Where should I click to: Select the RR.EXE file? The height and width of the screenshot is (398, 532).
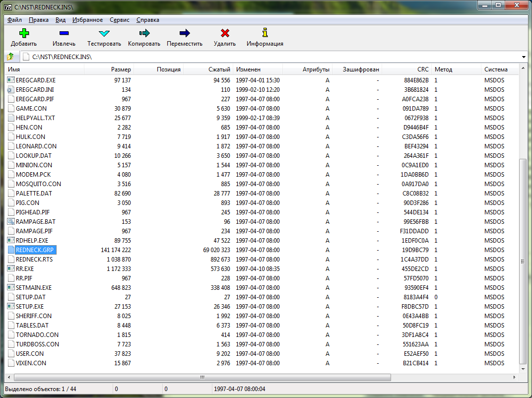(x=25, y=268)
